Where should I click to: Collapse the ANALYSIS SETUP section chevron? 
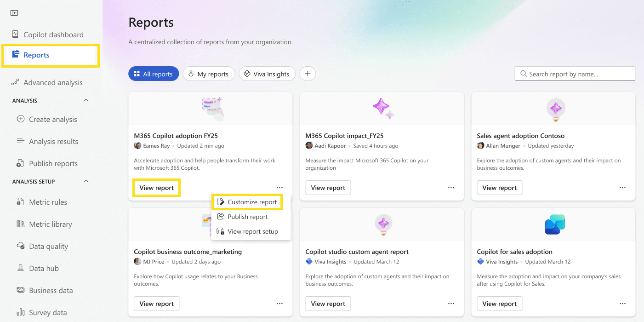[86, 181]
